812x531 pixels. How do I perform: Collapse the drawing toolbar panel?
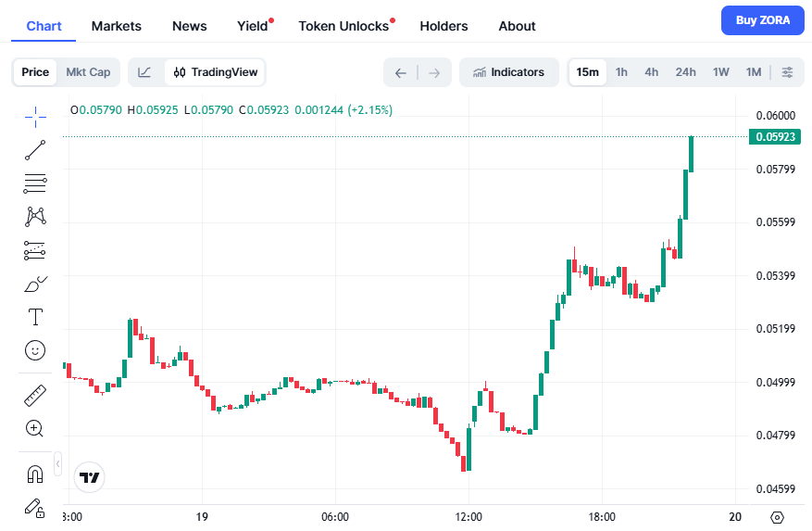58,461
